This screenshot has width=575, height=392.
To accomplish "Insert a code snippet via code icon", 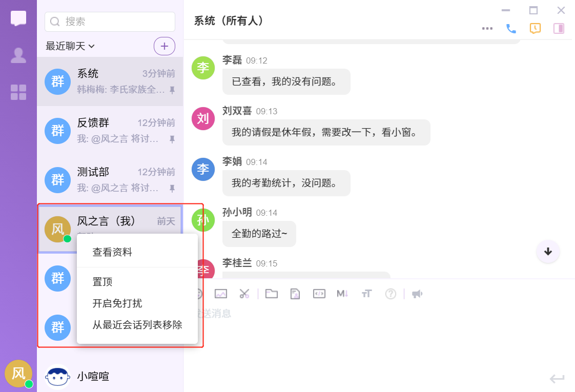I will click(319, 294).
